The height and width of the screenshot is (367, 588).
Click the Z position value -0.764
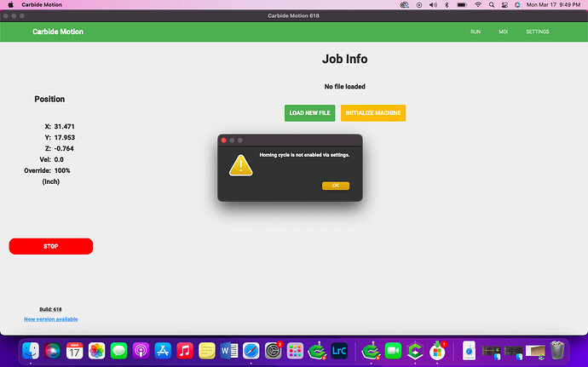click(64, 148)
